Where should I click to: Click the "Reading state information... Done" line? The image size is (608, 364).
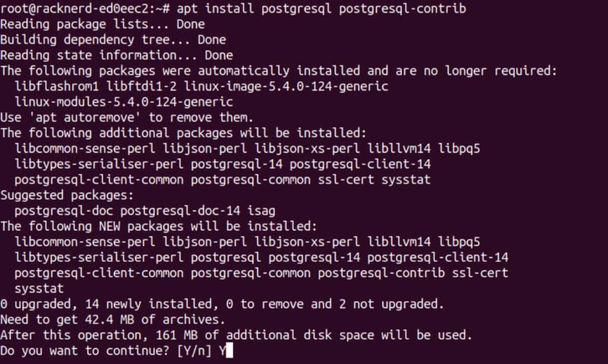pos(116,55)
